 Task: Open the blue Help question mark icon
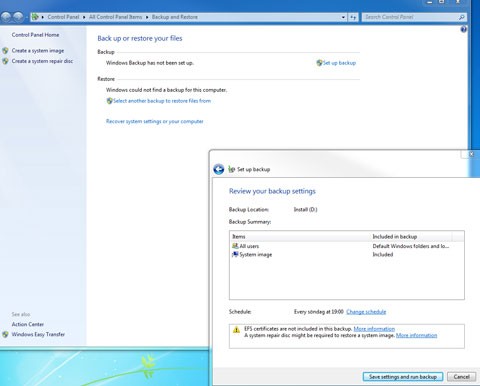point(463,29)
